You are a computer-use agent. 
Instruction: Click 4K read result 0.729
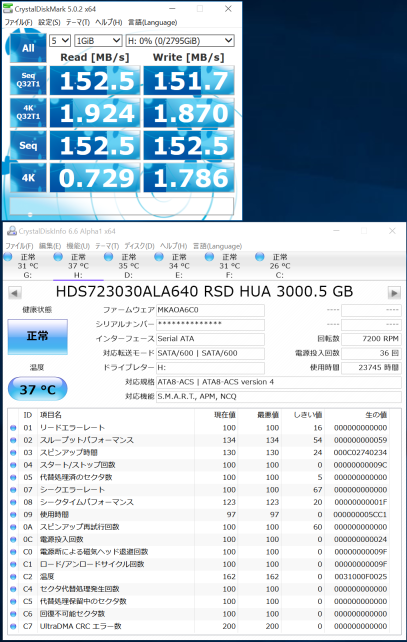tap(95, 178)
